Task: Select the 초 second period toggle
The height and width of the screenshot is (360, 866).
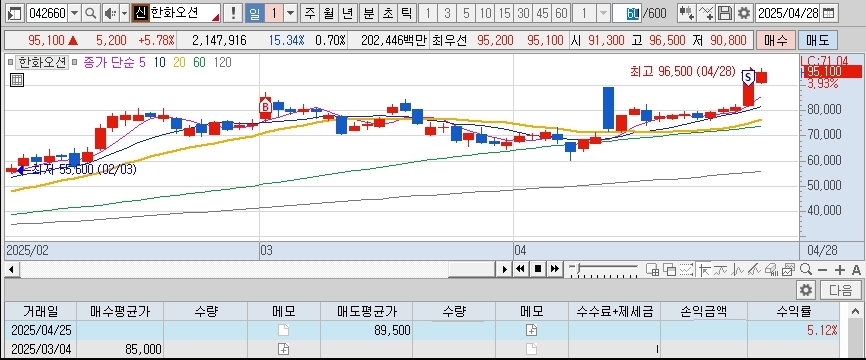Action: pos(387,13)
